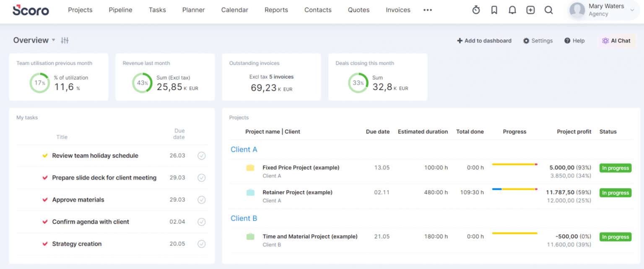Select the Client B group heading
The width and height of the screenshot is (644, 269).
pos(244,218)
